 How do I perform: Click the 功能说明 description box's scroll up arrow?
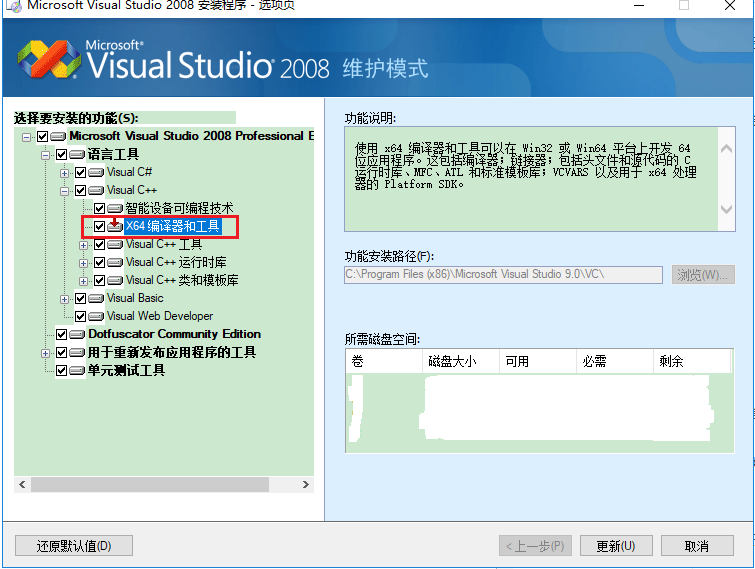(x=726, y=149)
